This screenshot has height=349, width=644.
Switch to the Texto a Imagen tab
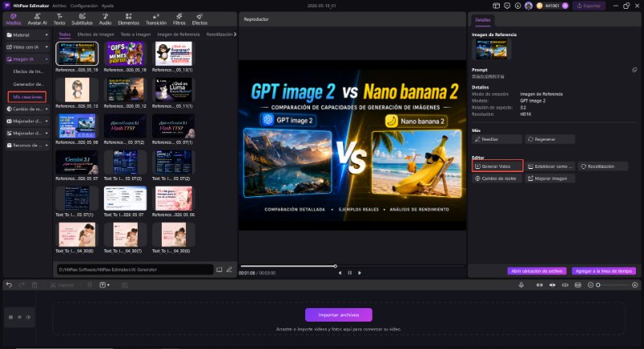click(x=135, y=35)
